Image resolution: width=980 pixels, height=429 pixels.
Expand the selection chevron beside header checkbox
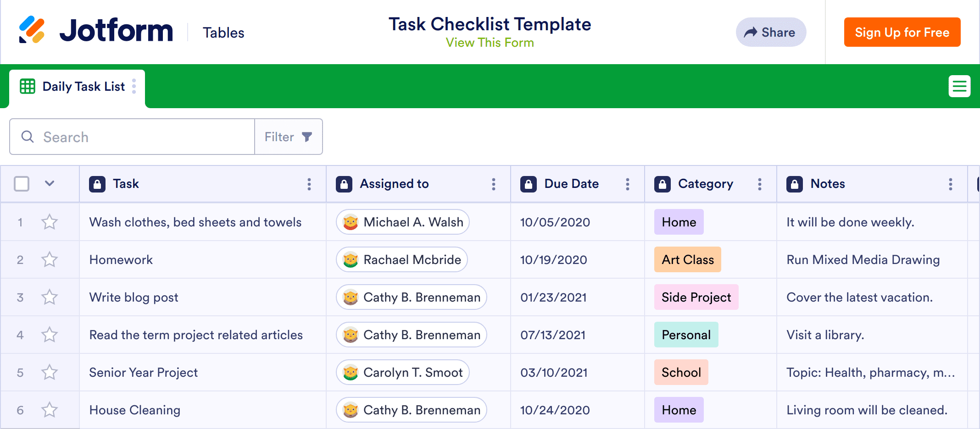(50, 184)
